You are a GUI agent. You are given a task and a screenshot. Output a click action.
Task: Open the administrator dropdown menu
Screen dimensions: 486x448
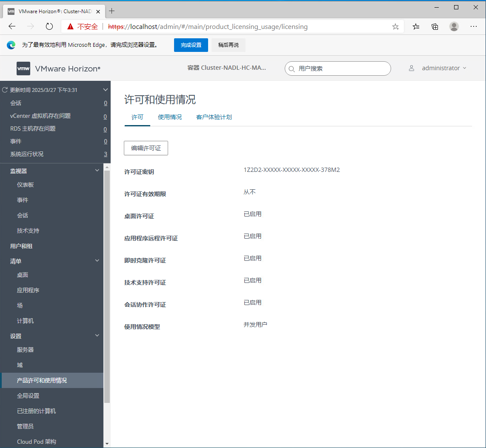click(444, 68)
